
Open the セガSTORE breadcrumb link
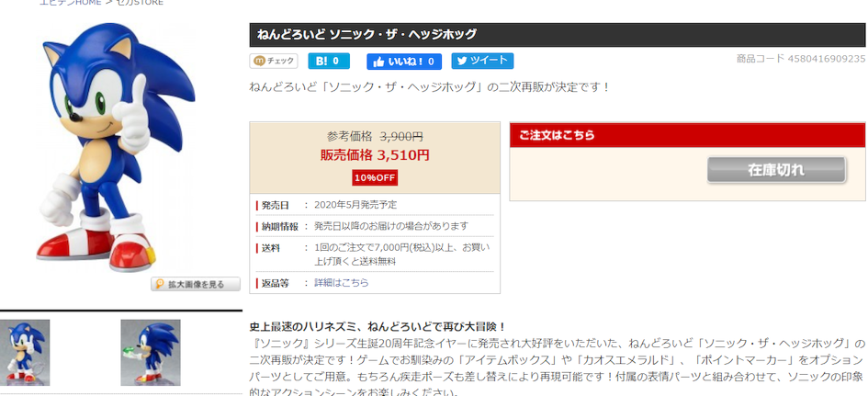coord(139,2)
